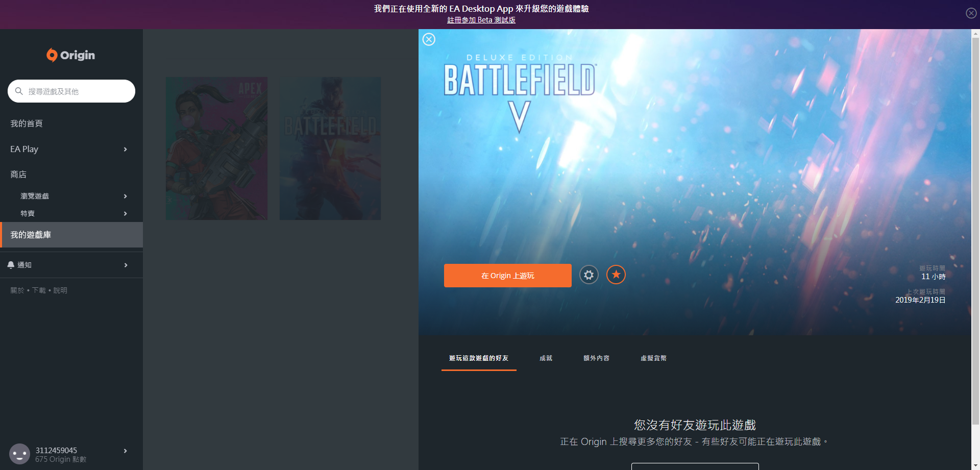Click the 關於 footer link
The image size is (980, 470).
tap(17, 290)
